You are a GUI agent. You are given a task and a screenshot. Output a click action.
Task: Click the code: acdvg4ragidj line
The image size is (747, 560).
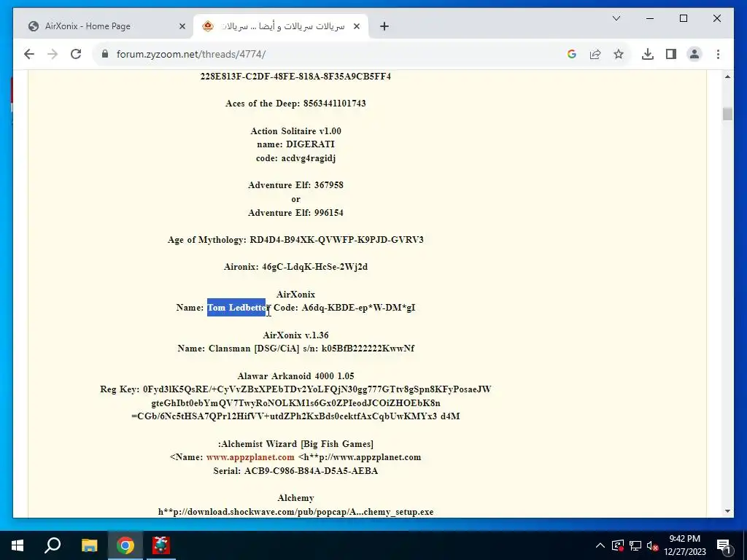(295, 158)
